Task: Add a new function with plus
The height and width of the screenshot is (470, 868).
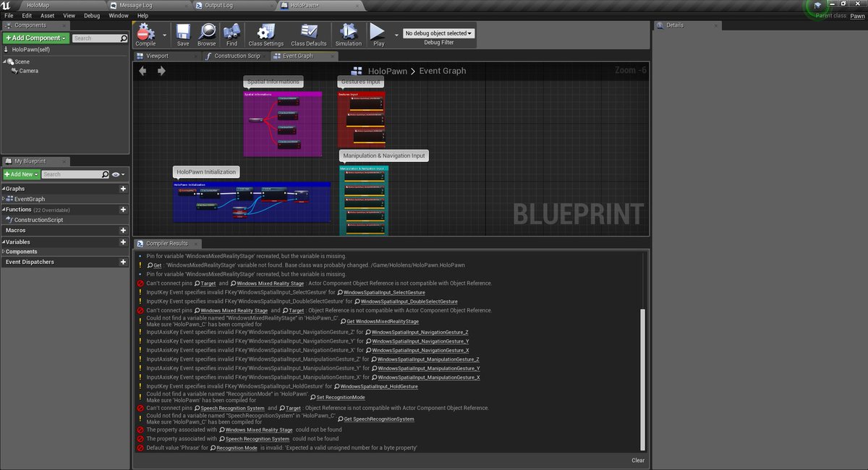Action: [x=123, y=209]
